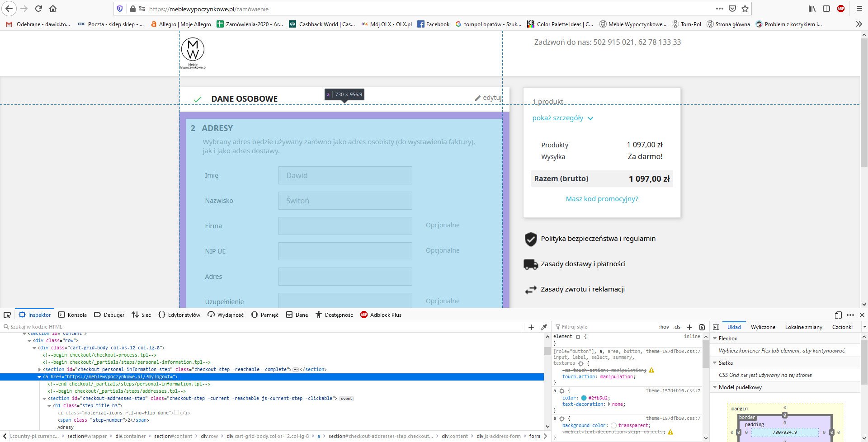The width and height of the screenshot is (868, 442).
Task: Add a new node in the inspector
Action: (531, 327)
